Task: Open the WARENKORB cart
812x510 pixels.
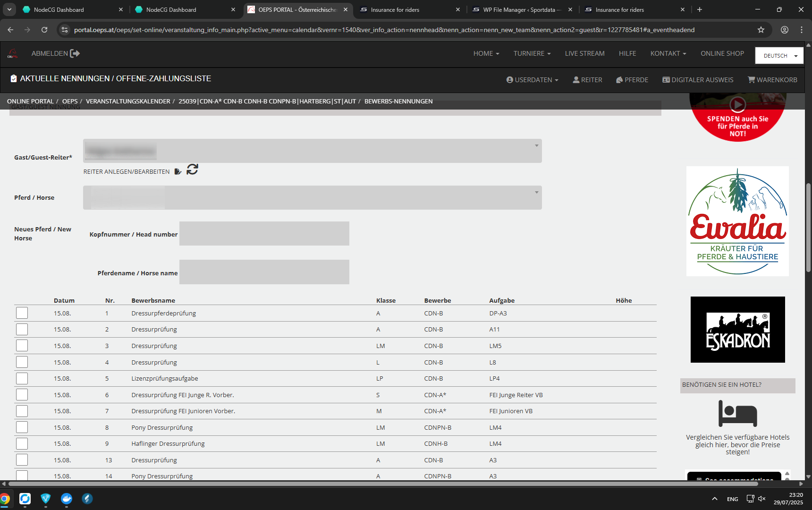Action: coord(772,80)
